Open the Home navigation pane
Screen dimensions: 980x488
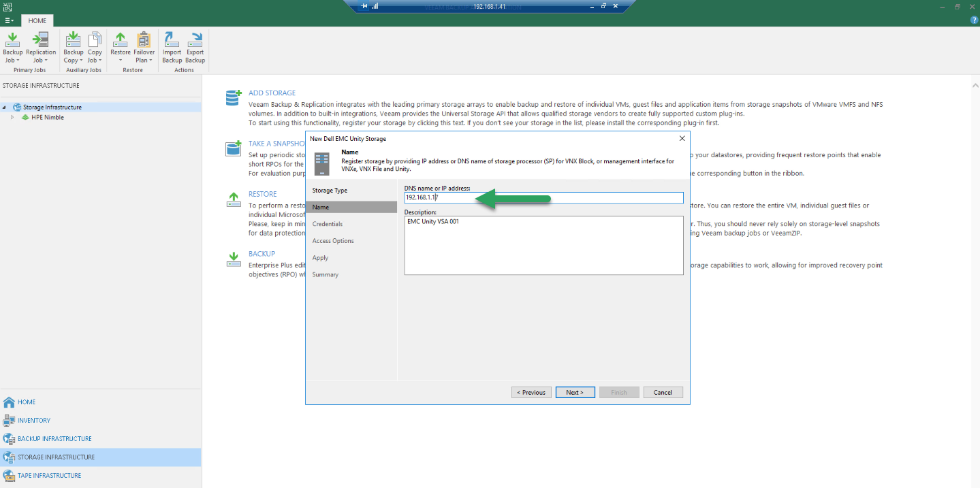pos(101,402)
